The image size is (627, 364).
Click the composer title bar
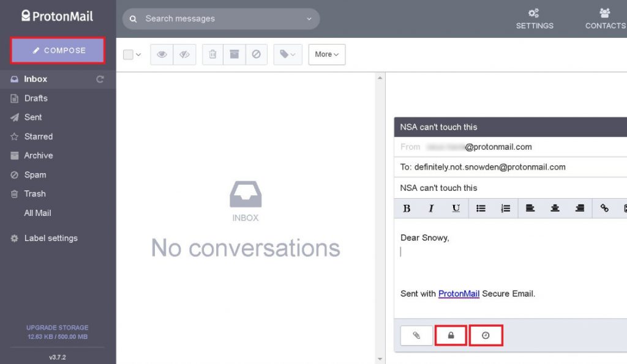(x=511, y=127)
